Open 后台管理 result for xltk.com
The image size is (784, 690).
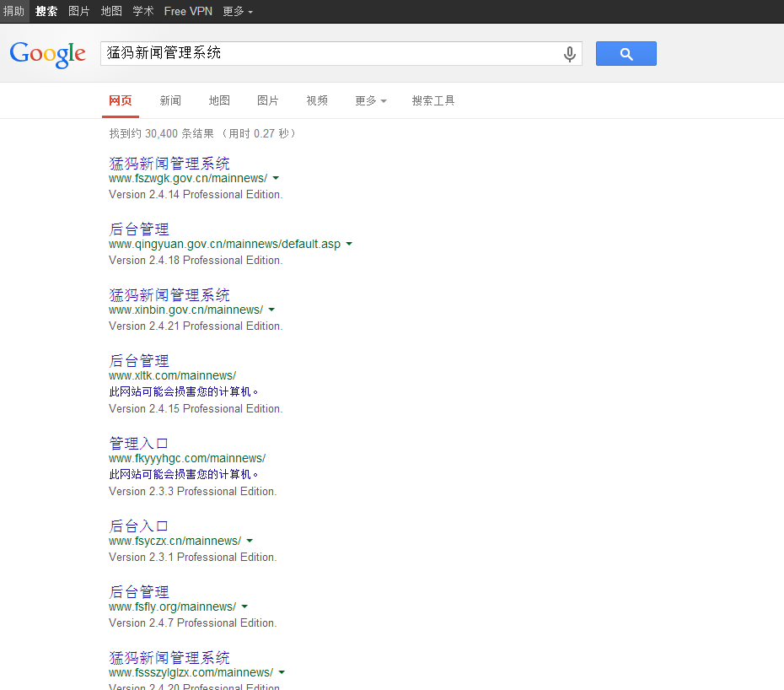coord(139,361)
